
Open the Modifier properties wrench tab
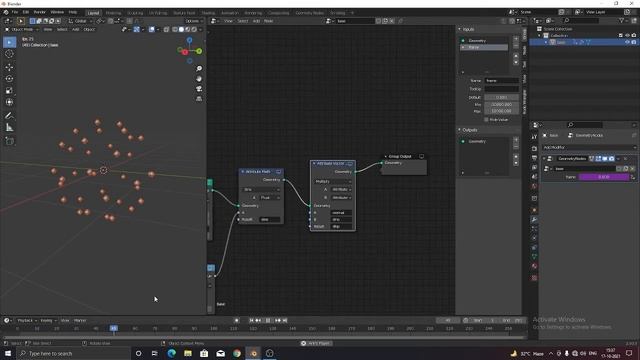(534, 220)
